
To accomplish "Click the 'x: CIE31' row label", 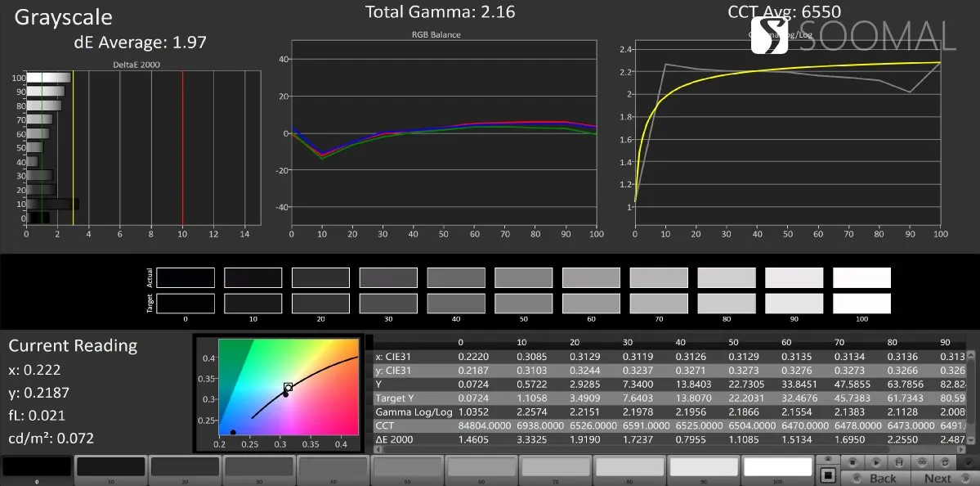I will 393,357.
